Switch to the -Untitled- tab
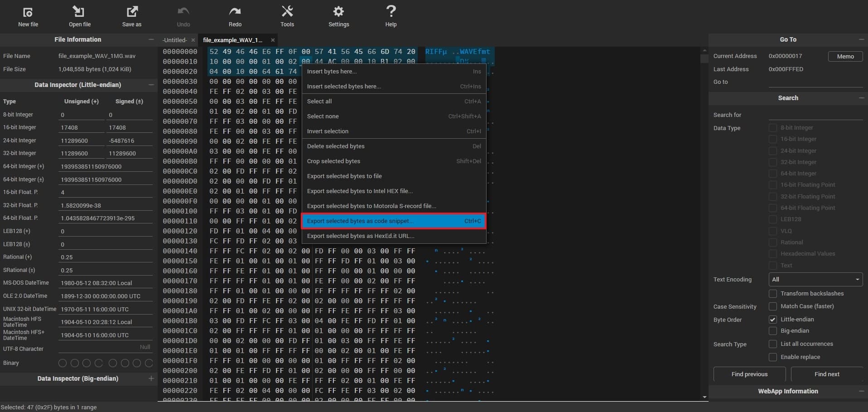Viewport: 868px width, 412px height. (x=174, y=40)
